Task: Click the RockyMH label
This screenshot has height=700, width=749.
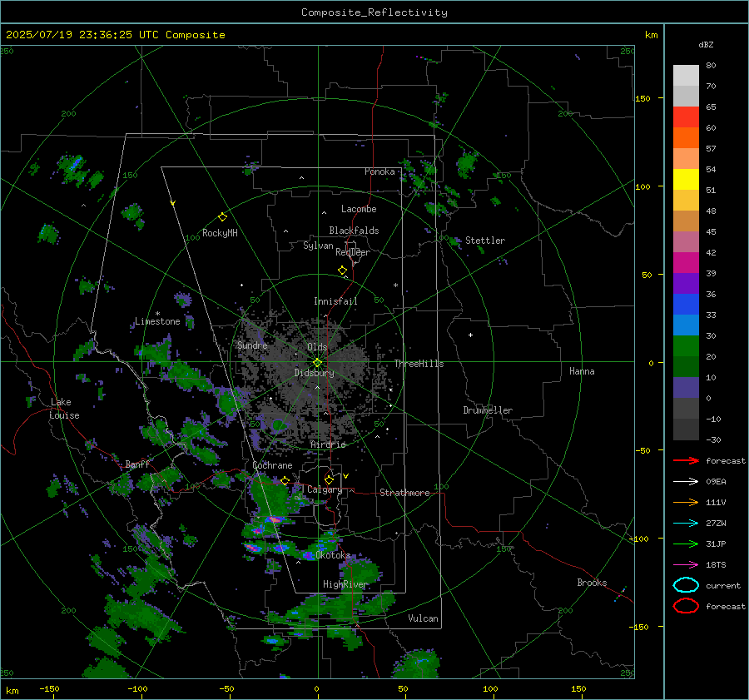Action: [220, 233]
